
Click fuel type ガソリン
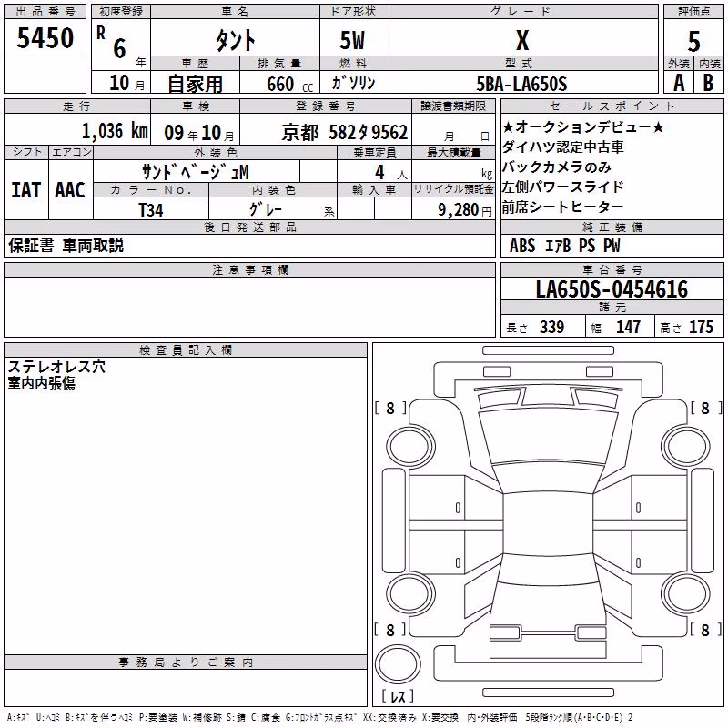pos(353,83)
